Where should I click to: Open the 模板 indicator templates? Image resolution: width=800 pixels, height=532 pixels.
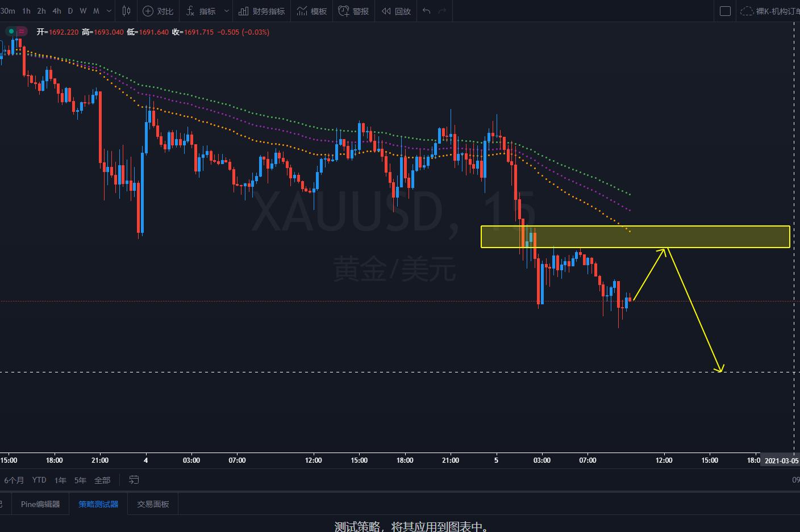click(311, 11)
